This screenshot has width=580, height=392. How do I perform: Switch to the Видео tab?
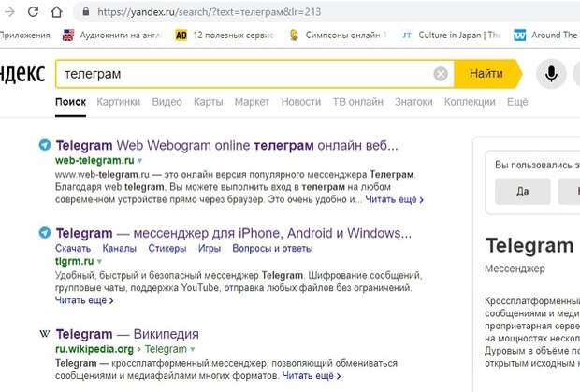tap(167, 102)
